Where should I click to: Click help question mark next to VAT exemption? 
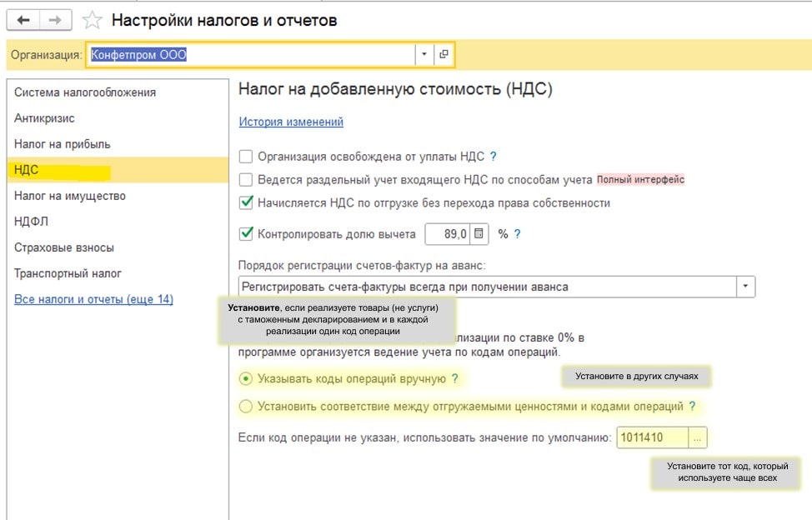pos(493,156)
